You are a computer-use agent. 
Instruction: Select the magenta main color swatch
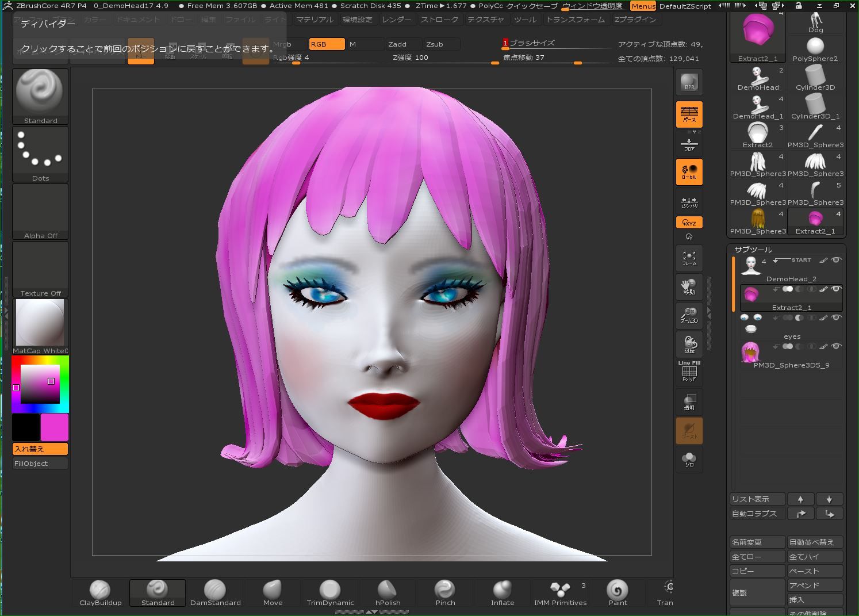point(55,427)
